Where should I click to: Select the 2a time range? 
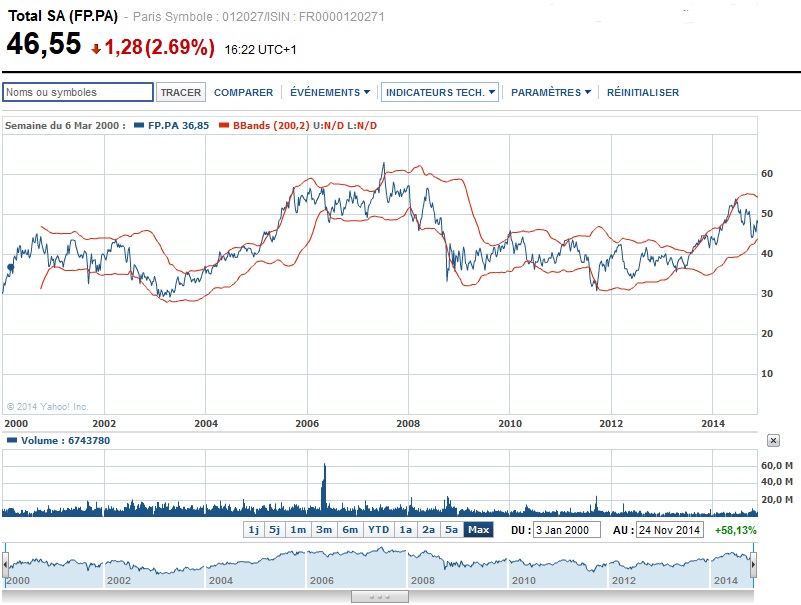[429, 530]
